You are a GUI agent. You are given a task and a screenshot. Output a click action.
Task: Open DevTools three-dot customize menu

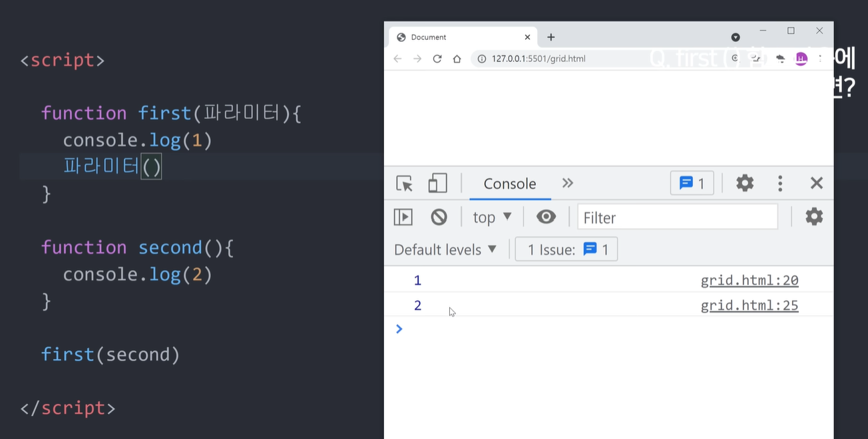pyautogui.click(x=780, y=184)
